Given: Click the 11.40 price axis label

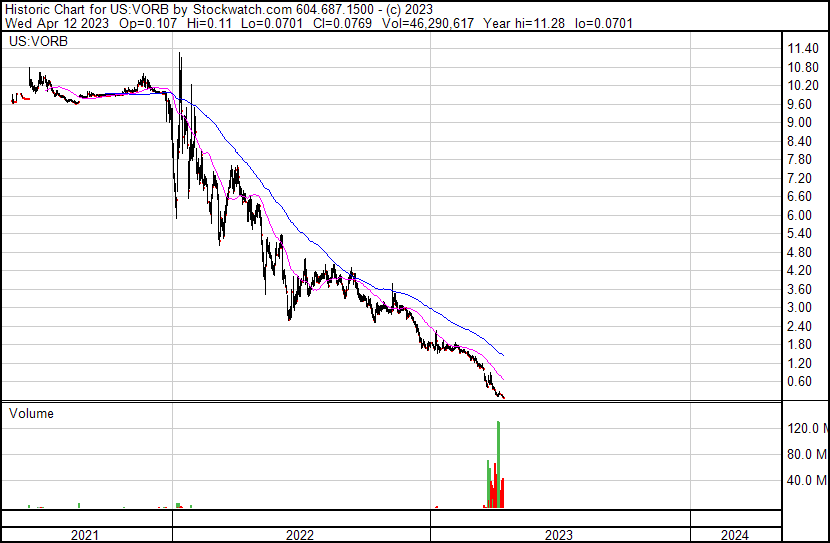Looking at the screenshot, I should (803, 49).
